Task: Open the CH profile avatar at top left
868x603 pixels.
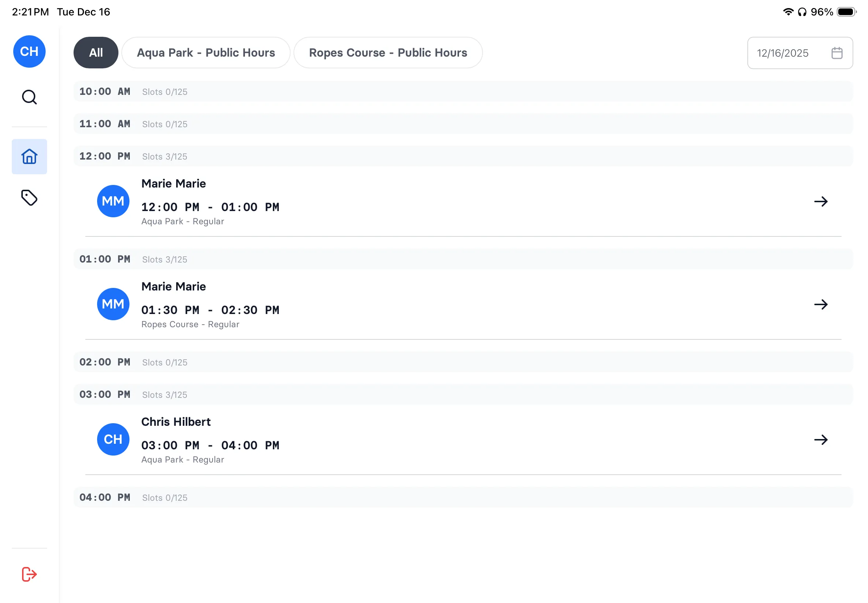Action: (29, 51)
